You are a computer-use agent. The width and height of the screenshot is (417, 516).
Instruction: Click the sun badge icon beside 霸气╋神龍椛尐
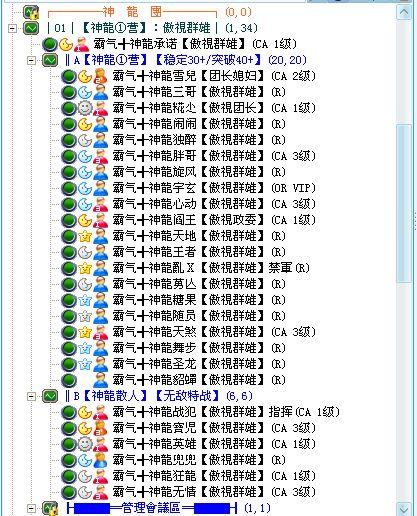85,108
